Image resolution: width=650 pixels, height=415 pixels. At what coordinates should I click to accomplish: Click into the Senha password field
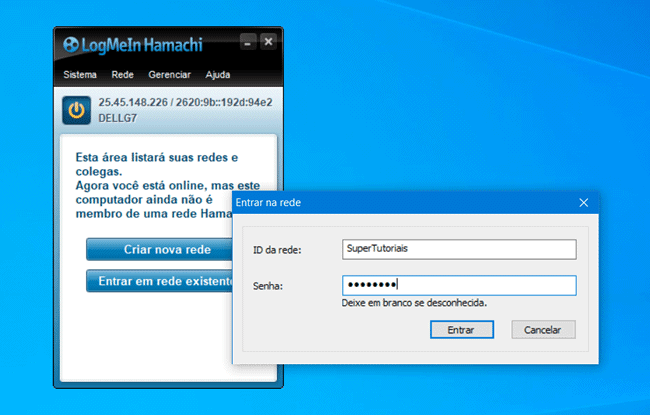[x=458, y=286]
